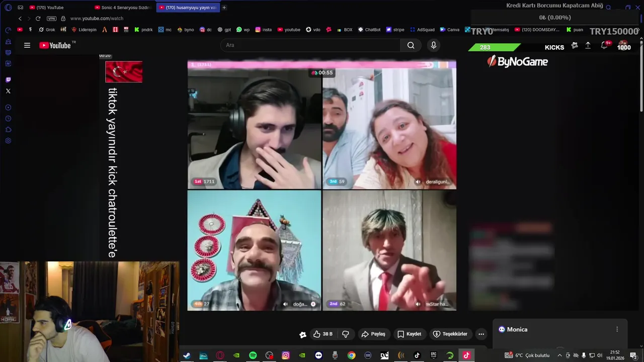
Task: Open the 21:52 clock and calendar
Action: click(615, 355)
